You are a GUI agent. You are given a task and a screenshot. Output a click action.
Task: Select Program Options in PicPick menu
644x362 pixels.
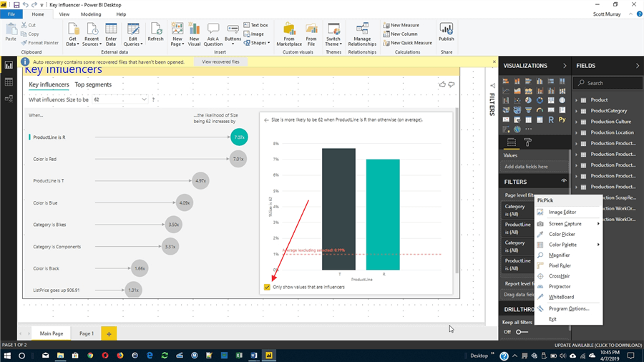pyautogui.click(x=569, y=308)
